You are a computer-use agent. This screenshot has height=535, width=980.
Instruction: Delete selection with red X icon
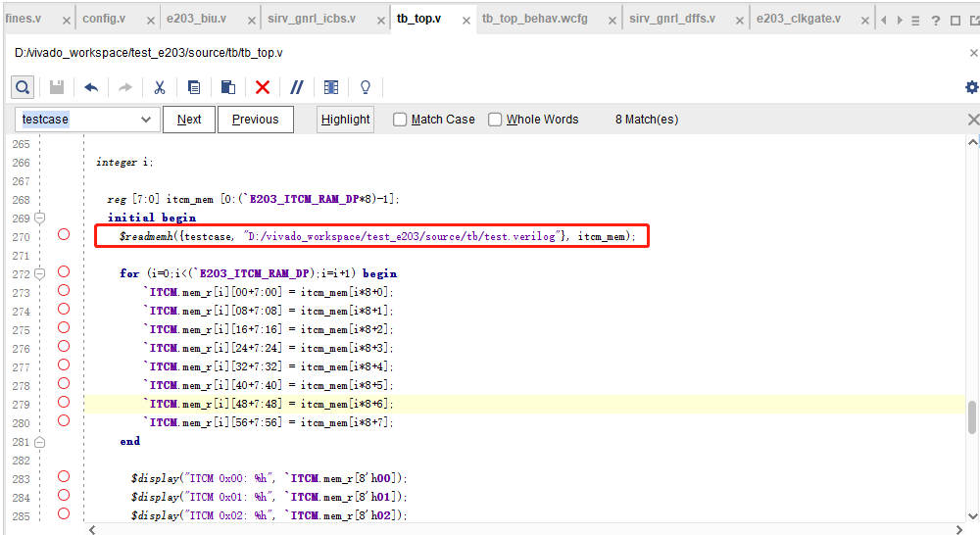tap(263, 87)
